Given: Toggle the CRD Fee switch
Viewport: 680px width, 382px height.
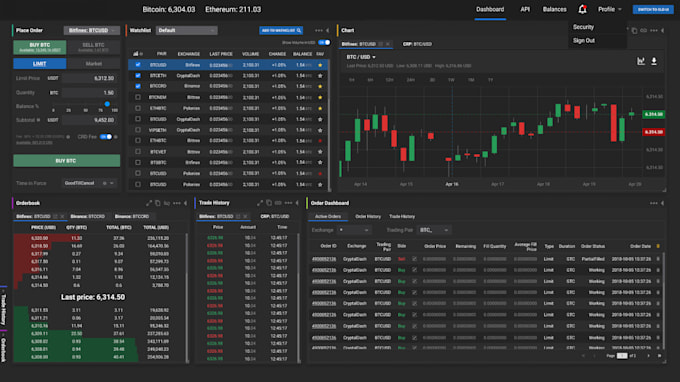Looking at the screenshot, I should 105,137.
